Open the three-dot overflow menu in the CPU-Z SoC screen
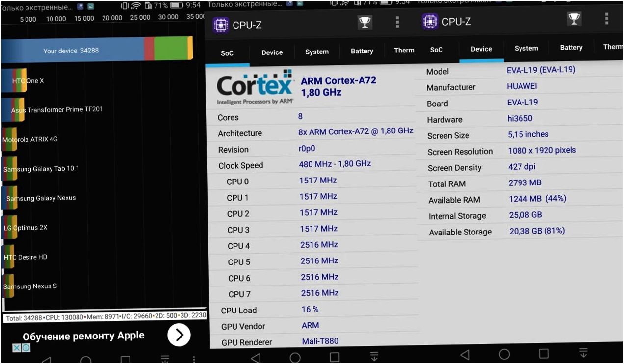Viewport: 624px width, 364px height. 397,22
